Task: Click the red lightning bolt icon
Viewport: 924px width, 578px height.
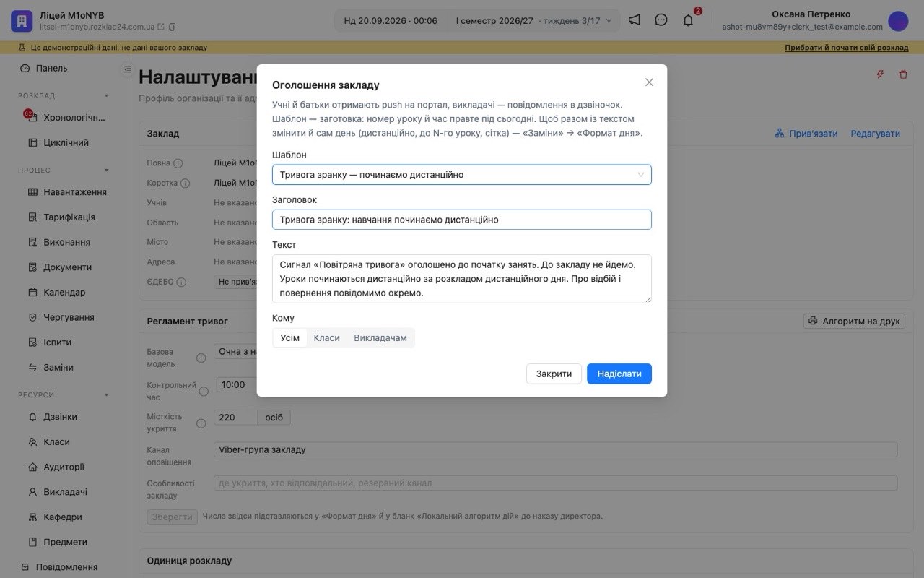Action: [880, 74]
